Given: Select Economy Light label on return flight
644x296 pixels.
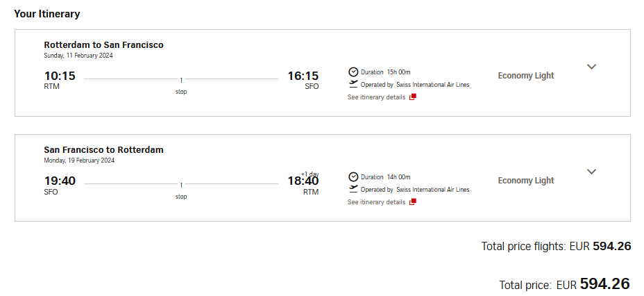Looking at the screenshot, I should tap(526, 181).
